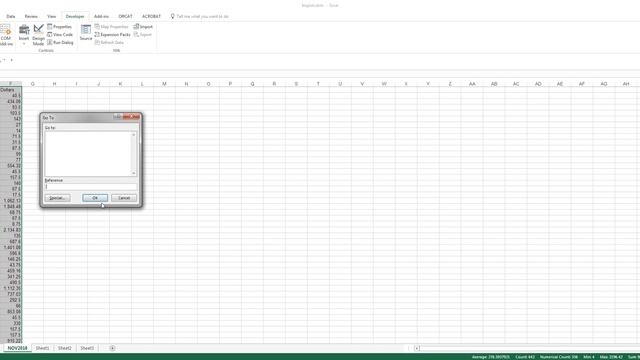Click Go to list scroll up arrow
The image size is (640, 360).
click(133, 135)
